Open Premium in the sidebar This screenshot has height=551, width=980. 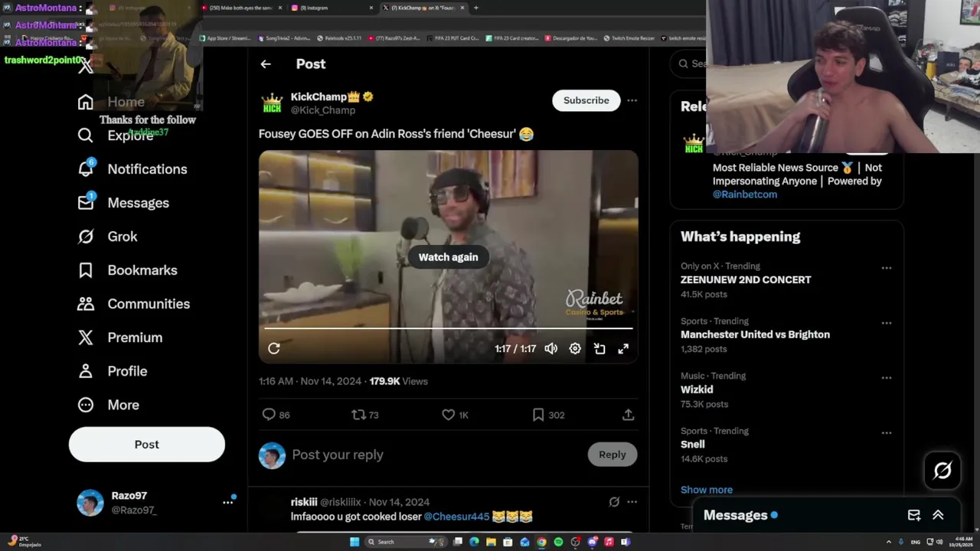coord(120,337)
